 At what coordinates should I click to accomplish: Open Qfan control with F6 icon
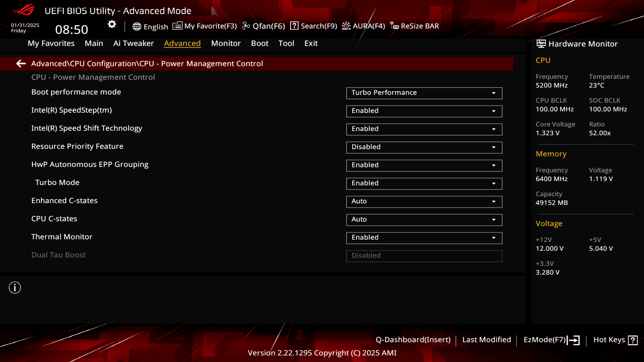(264, 25)
